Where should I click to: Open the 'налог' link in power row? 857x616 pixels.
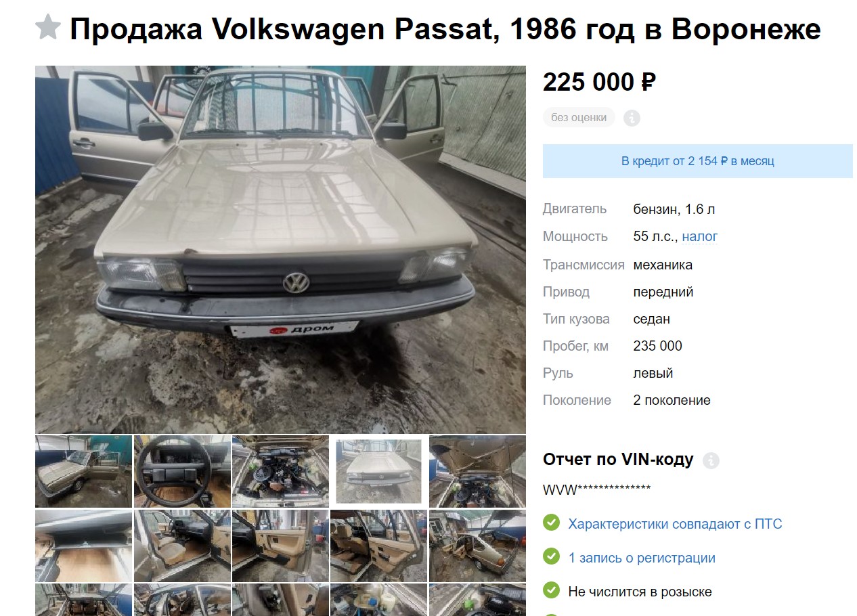(700, 236)
